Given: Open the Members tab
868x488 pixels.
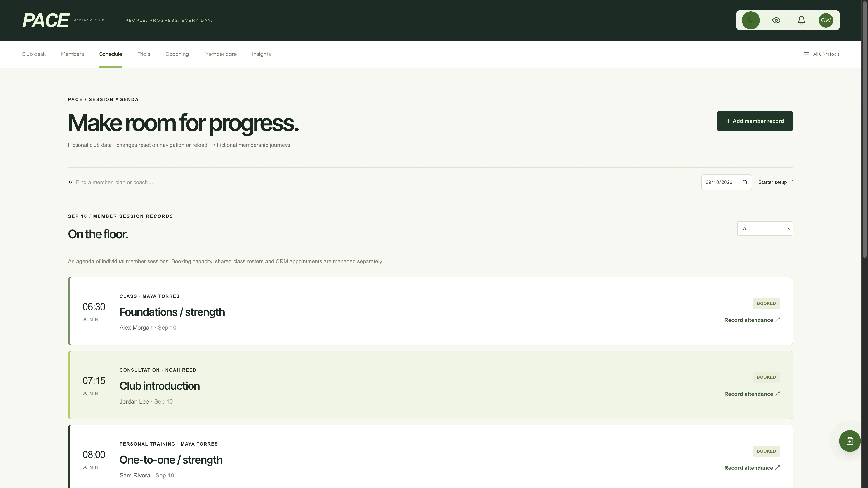Looking at the screenshot, I should point(72,54).
